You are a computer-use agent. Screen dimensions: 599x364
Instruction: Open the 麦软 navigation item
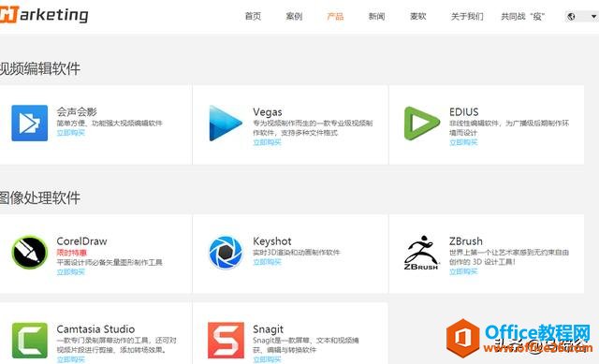[418, 16]
